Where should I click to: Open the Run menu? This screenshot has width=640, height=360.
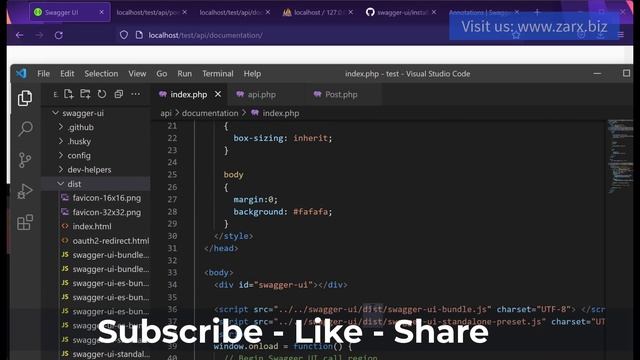coord(184,73)
